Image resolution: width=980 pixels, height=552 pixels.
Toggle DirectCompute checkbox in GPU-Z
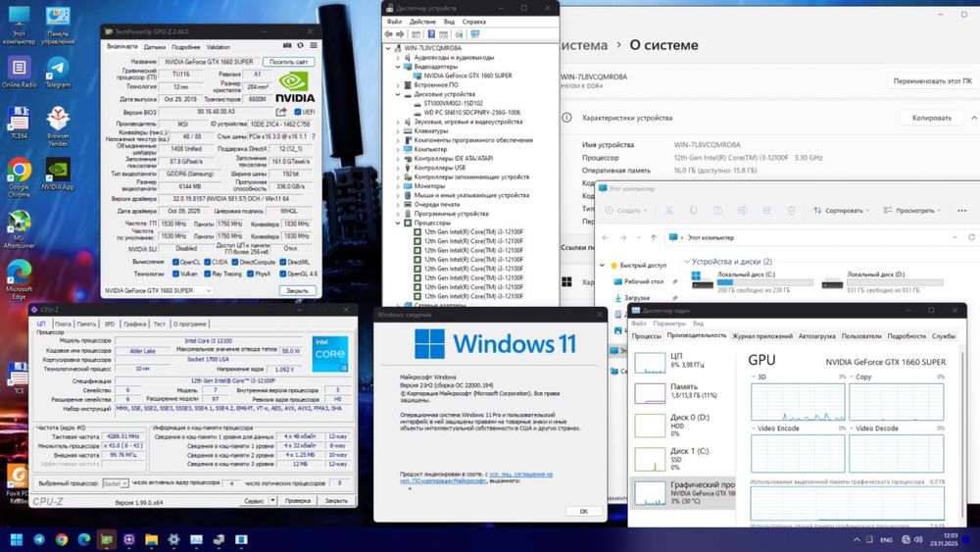coord(235,262)
